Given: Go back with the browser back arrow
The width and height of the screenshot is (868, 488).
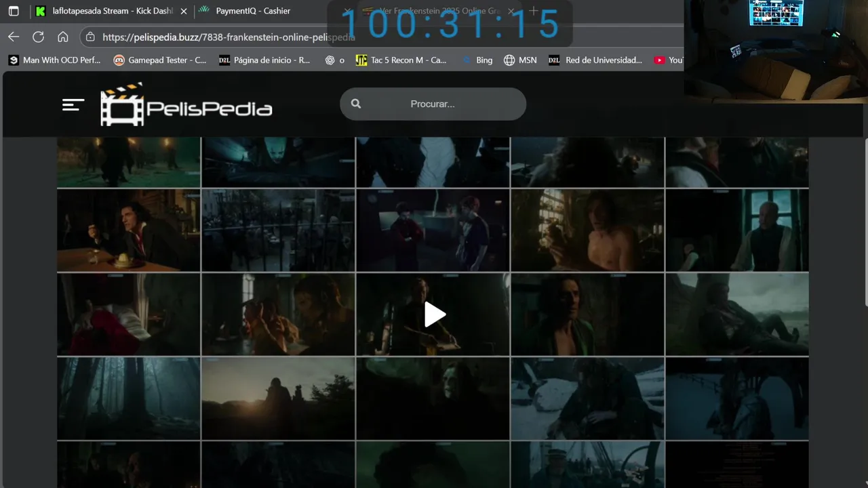Looking at the screenshot, I should tap(14, 37).
